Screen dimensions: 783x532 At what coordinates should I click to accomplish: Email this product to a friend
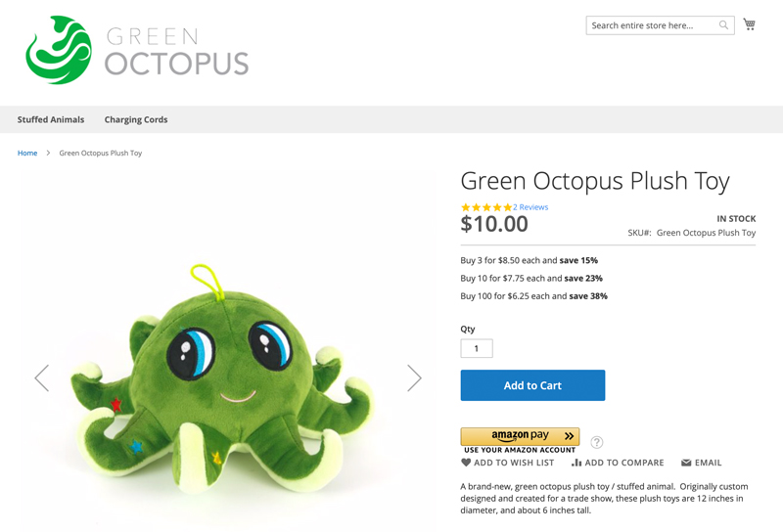pyautogui.click(x=701, y=463)
